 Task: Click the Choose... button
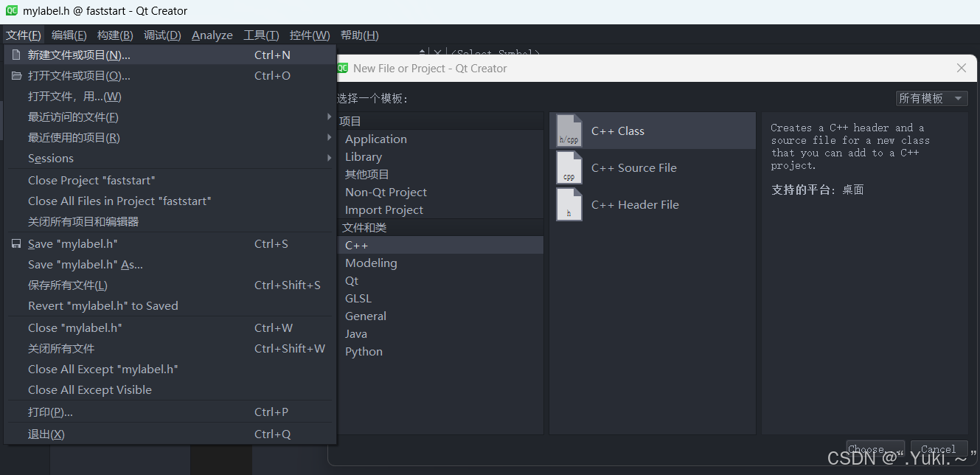(x=875, y=449)
